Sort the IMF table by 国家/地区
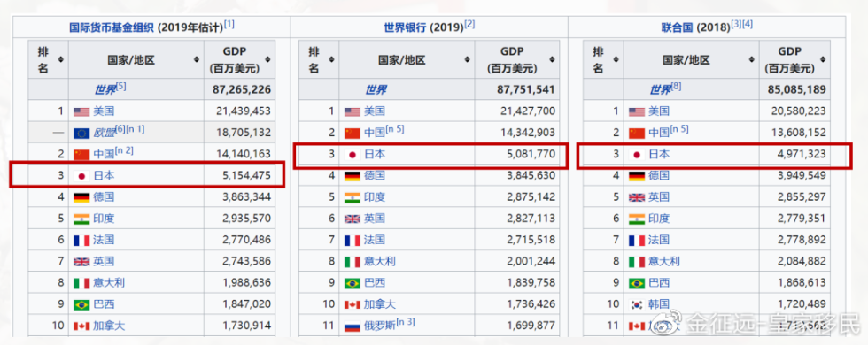Viewport: 868px width, 345px height. (x=197, y=59)
